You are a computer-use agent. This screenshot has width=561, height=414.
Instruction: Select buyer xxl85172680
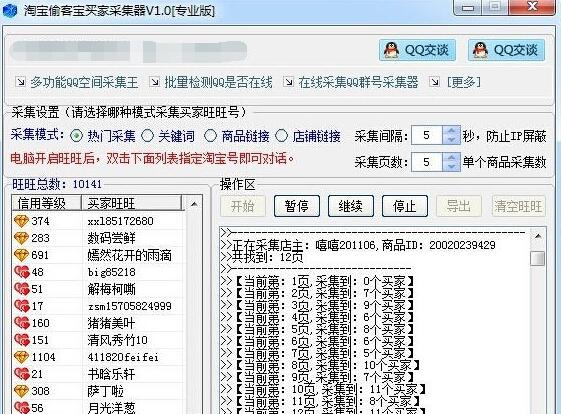(x=121, y=221)
